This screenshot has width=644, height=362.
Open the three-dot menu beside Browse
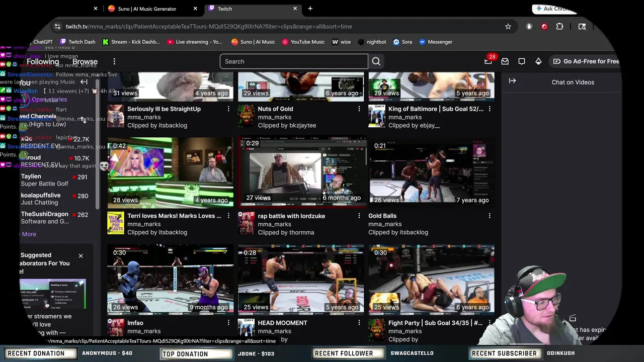pos(114,61)
